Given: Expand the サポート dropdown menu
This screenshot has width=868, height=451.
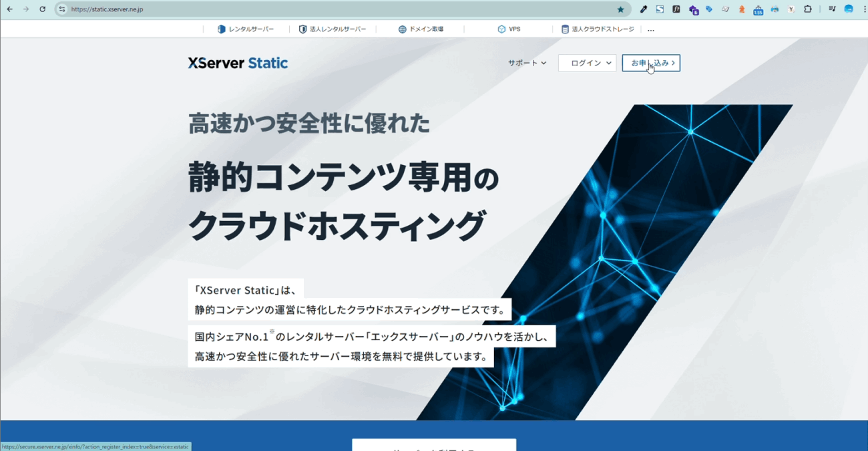Looking at the screenshot, I should (x=527, y=63).
